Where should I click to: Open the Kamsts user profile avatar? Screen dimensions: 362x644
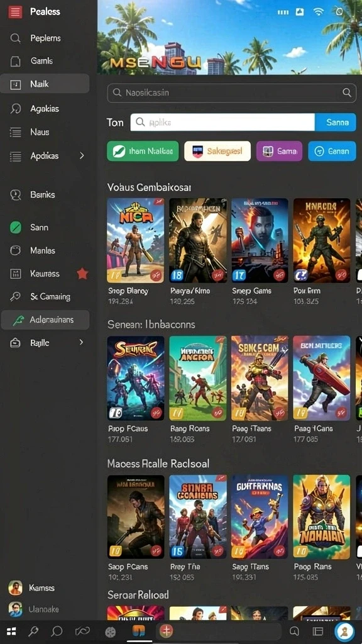coord(15,588)
